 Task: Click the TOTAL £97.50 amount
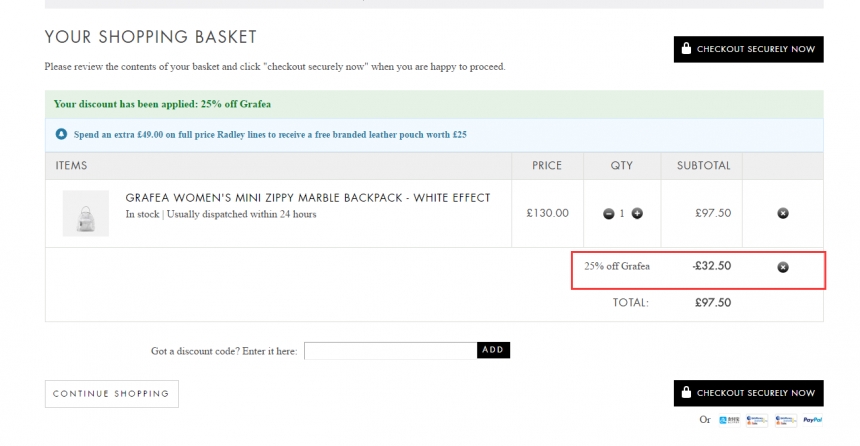pos(712,303)
